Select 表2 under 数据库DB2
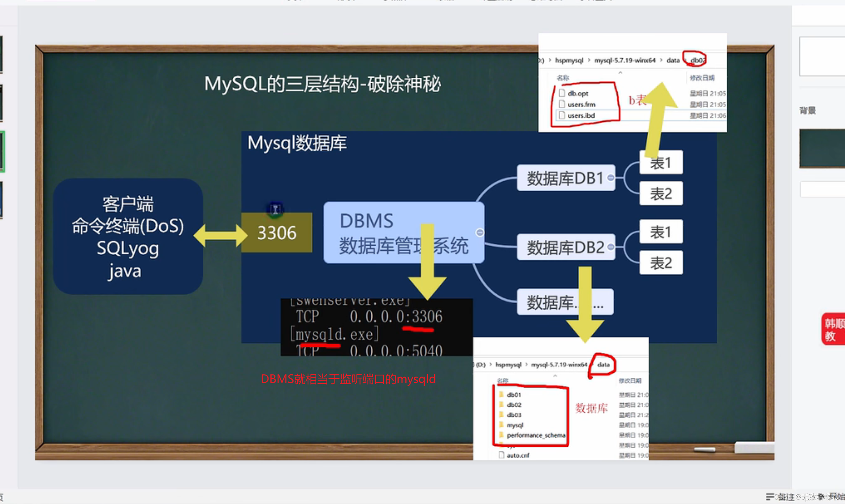845x504 pixels. click(x=661, y=262)
